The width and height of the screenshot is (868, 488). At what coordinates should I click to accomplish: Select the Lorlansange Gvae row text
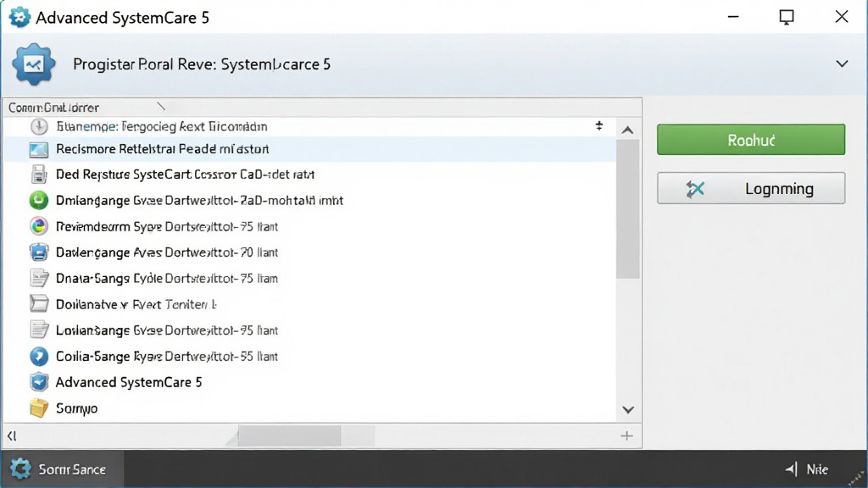tap(167, 330)
